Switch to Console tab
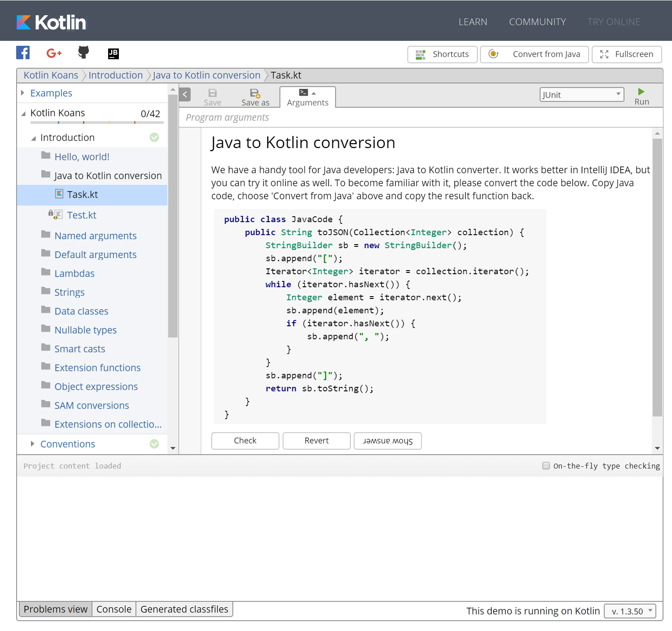 point(114,609)
